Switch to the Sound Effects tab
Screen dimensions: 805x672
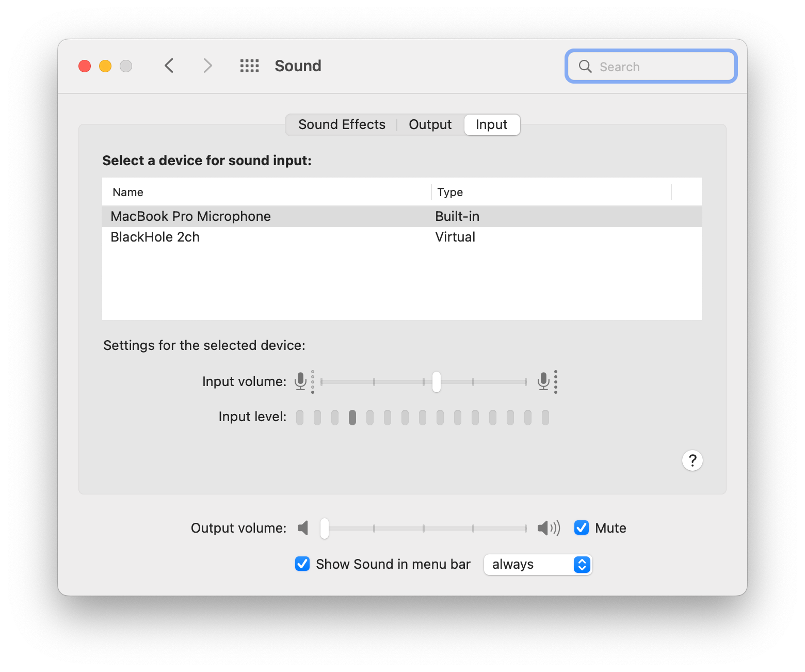(x=342, y=124)
